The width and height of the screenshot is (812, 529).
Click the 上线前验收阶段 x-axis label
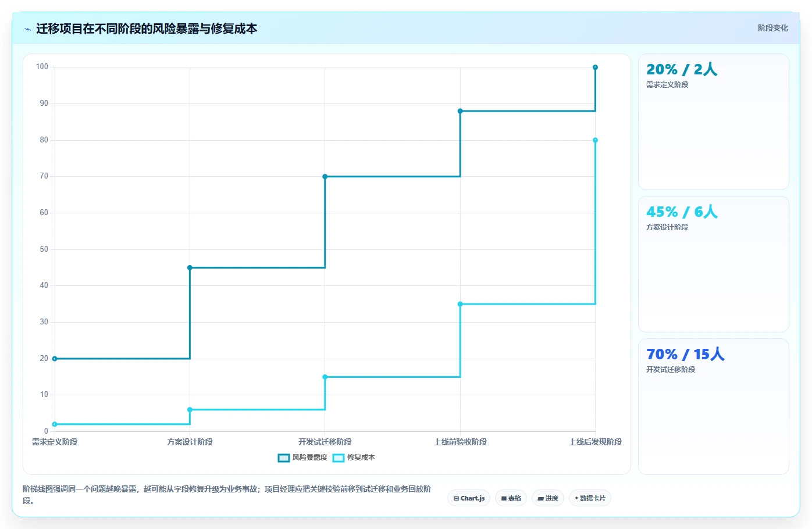point(460,442)
